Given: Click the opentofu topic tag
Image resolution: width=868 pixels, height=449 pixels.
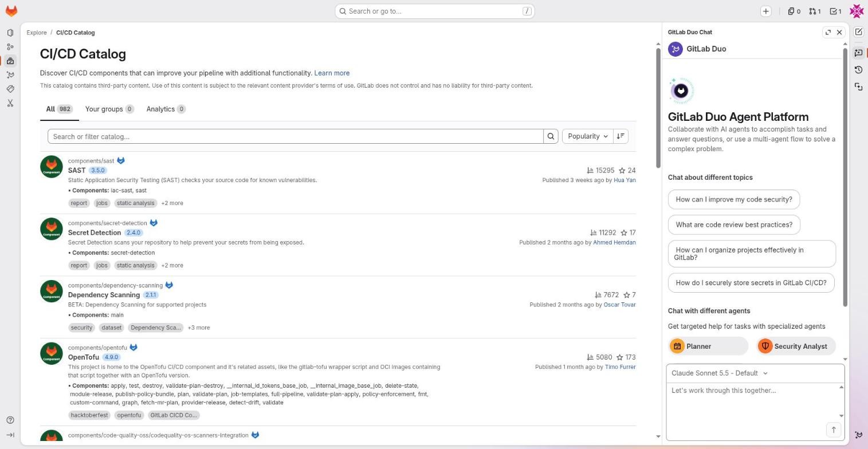Looking at the screenshot, I should [129, 415].
